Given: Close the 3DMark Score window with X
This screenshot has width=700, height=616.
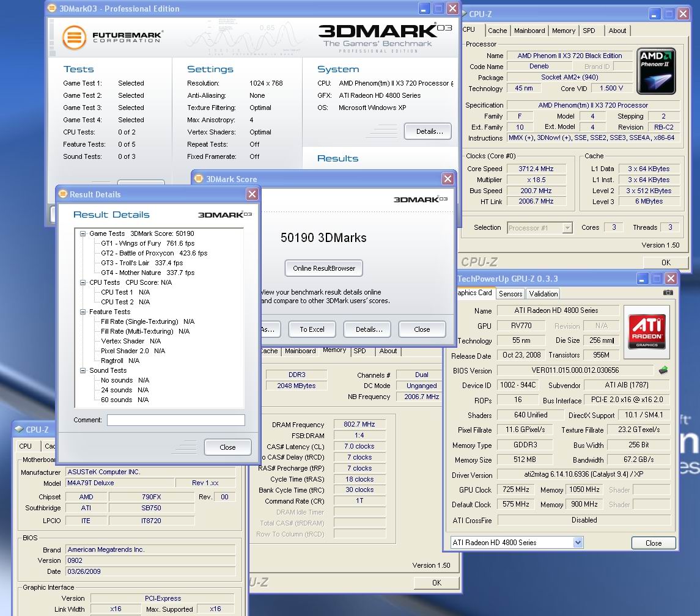Looking at the screenshot, I should point(448,179).
